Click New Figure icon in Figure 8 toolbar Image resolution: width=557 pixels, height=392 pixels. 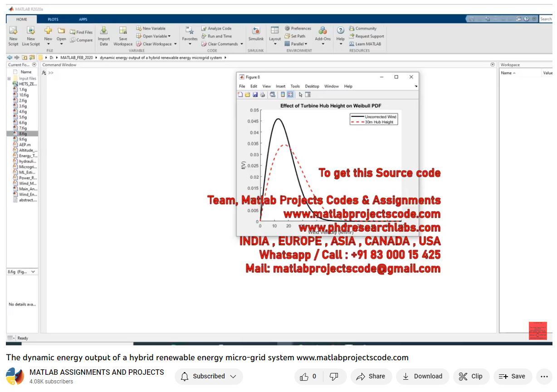240,95
